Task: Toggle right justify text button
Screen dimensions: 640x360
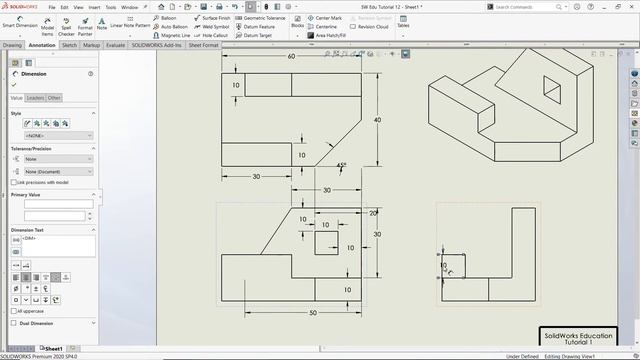Action: pyautogui.click(x=36, y=278)
